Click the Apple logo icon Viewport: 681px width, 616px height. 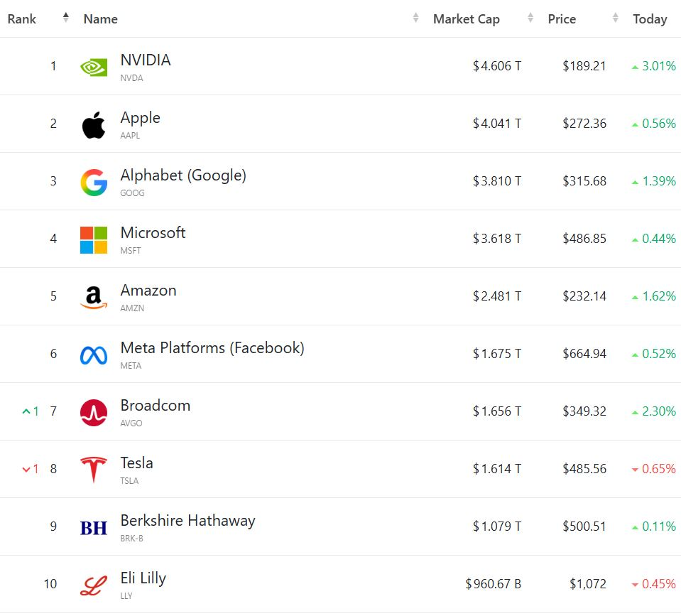[x=94, y=124]
